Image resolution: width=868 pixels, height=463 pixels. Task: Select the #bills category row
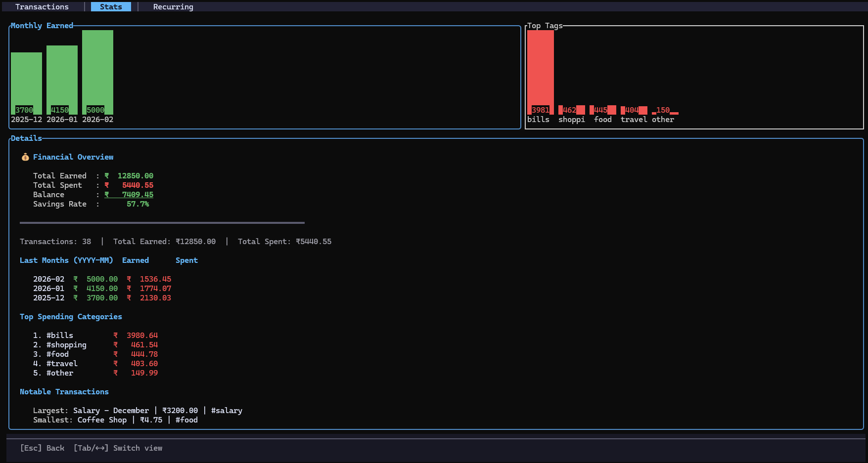click(x=95, y=336)
